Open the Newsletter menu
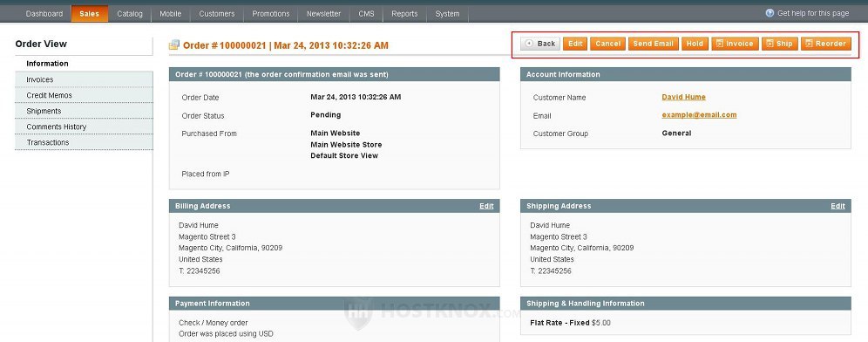The height and width of the screenshot is (342, 868). pyautogui.click(x=324, y=14)
